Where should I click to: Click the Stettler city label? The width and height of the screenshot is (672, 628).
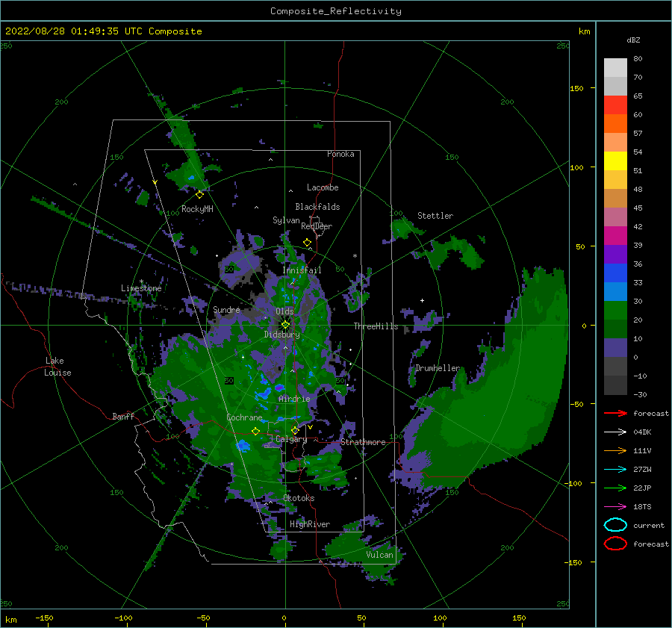click(435, 216)
